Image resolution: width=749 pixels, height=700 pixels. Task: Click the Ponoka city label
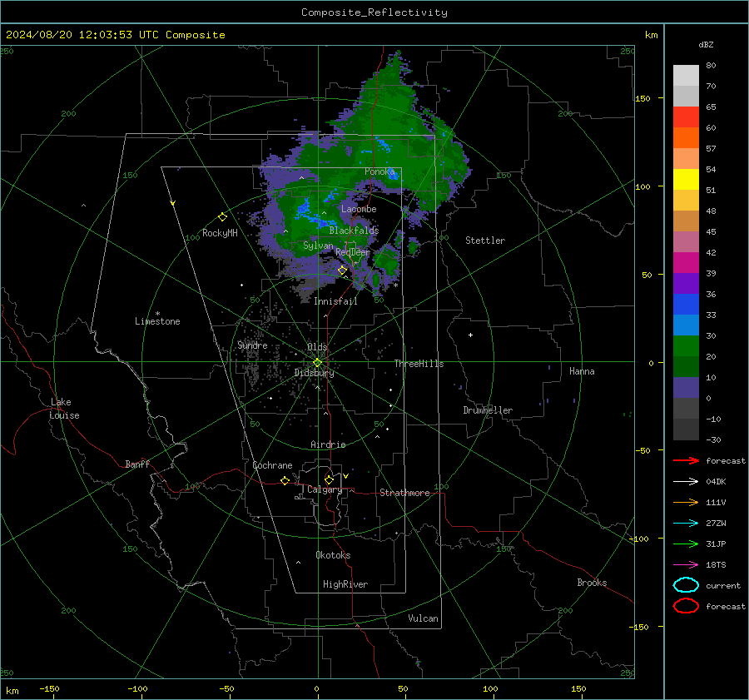click(379, 171)
